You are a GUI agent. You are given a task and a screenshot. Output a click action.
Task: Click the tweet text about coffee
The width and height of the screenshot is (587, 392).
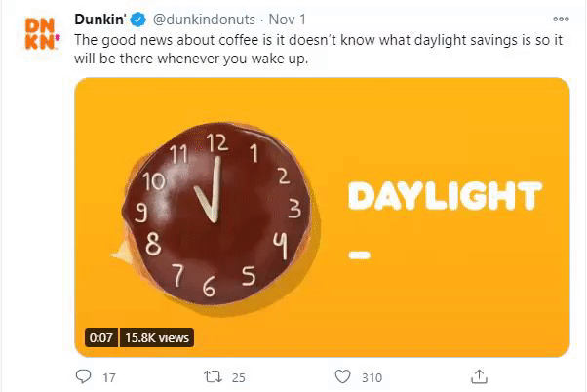tap(318, 49)
